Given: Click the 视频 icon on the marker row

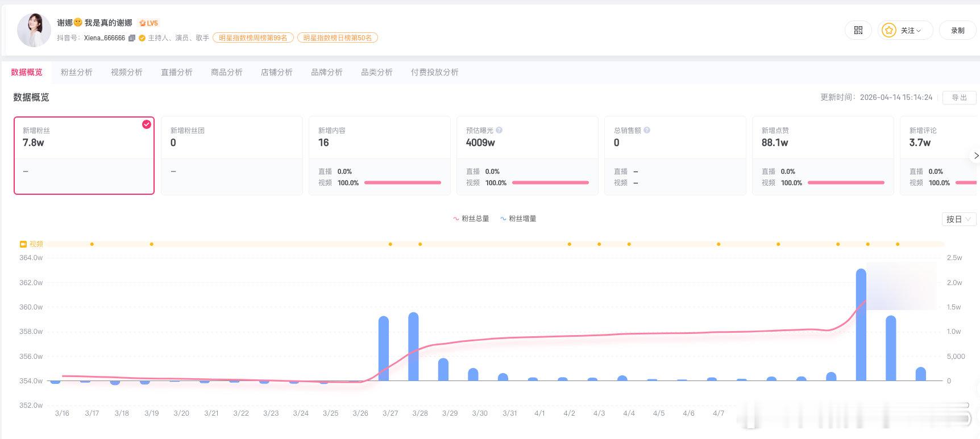Looking at the screenshot, I should pyautogui.click(x=23, y=244).
